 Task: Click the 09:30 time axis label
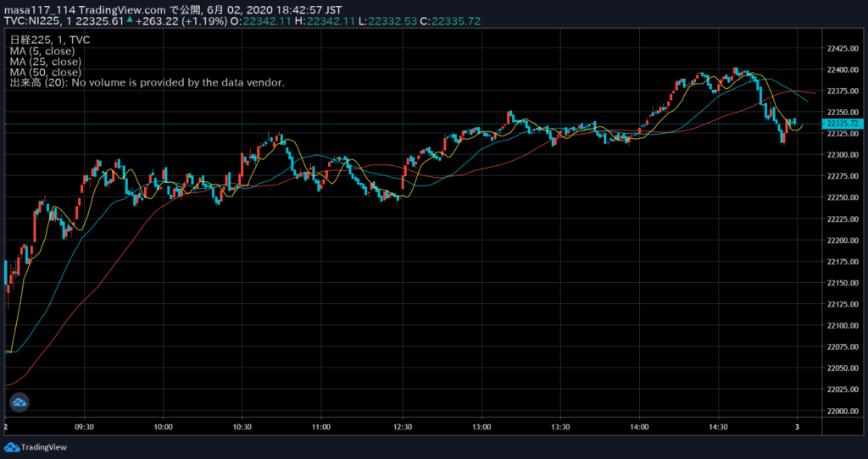(84, 427)
